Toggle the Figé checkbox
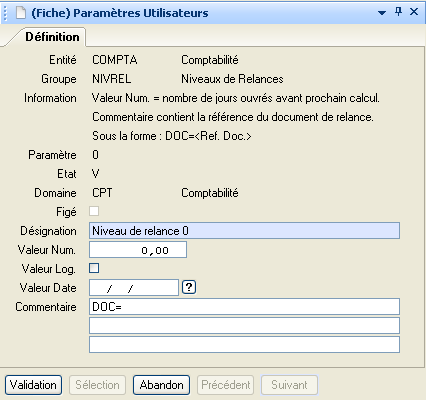Viewport: 426px width, 400px height. coord(94,211)
